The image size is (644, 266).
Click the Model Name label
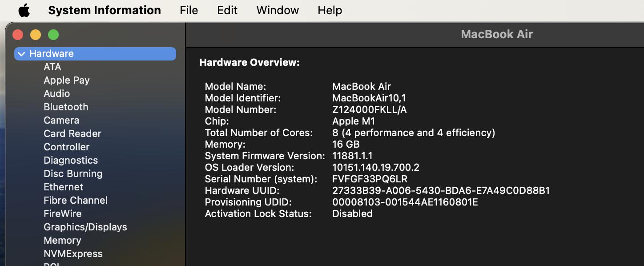[x=235, y=86]
